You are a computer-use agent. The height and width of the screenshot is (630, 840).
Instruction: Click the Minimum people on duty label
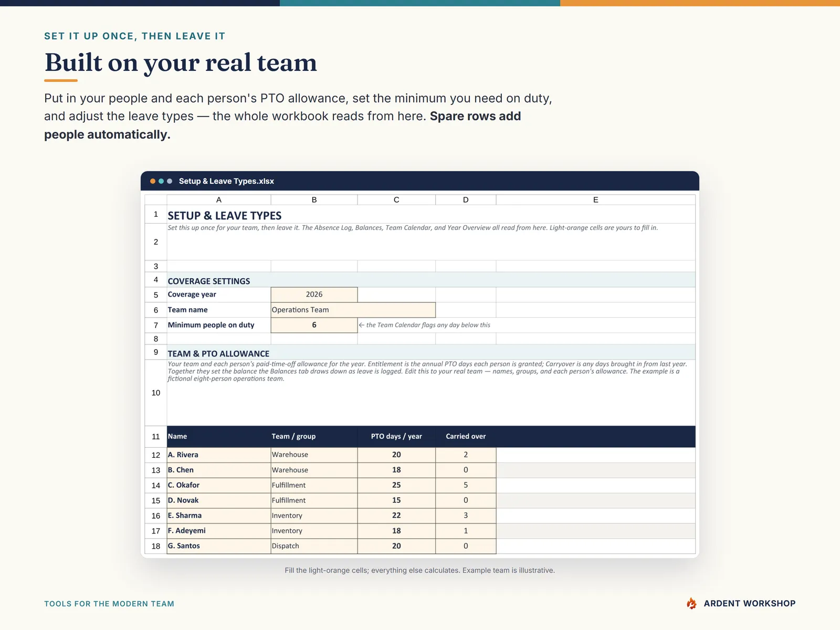click(x=211, y=325)
